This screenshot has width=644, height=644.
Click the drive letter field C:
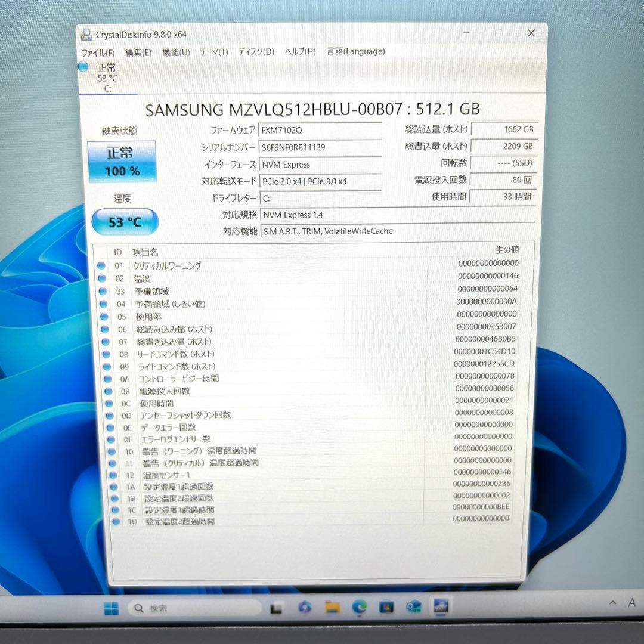pyautogui.click(x=320, y=199)
